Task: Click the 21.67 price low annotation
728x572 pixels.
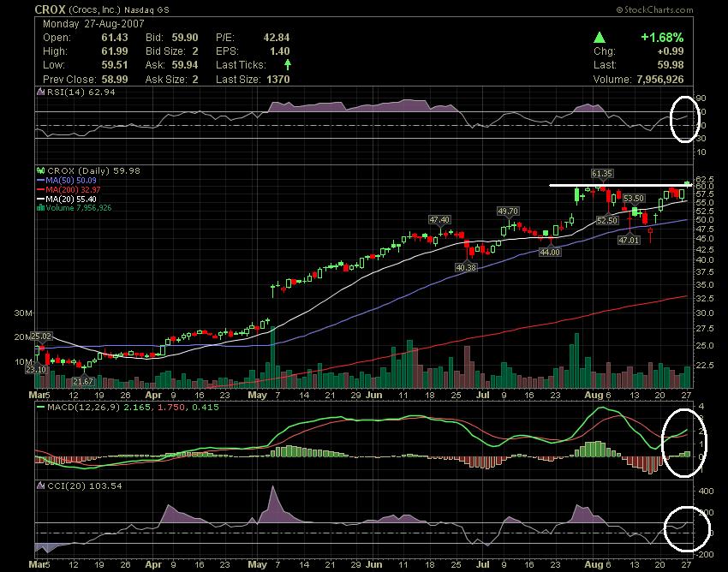Action: click(83, 382)
